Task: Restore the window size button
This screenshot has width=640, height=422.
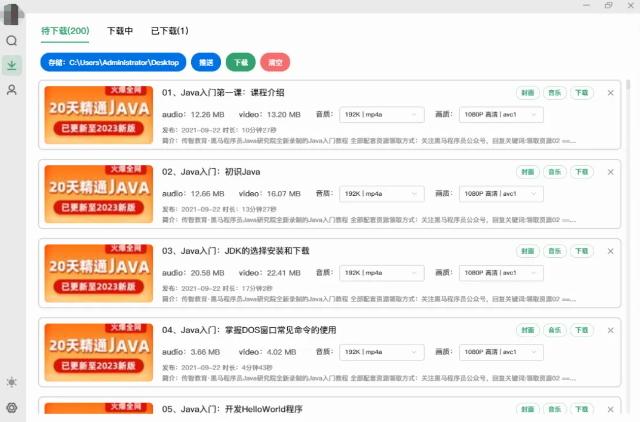Action: (x=609, y=5)
